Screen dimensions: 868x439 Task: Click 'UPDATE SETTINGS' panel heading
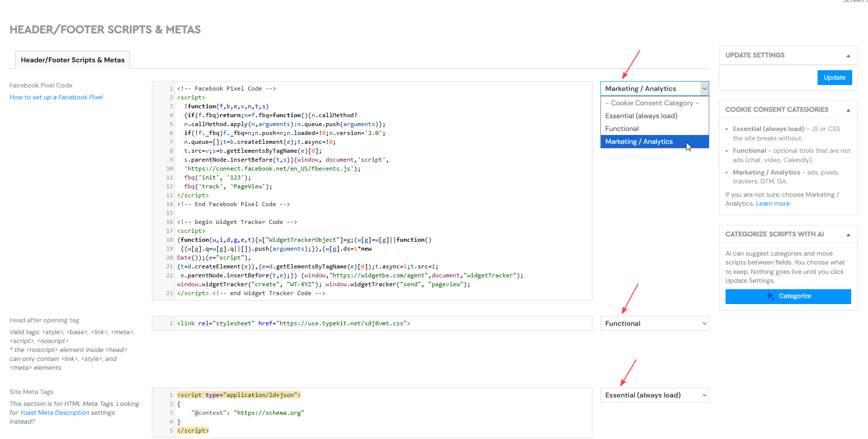[755, 55]
